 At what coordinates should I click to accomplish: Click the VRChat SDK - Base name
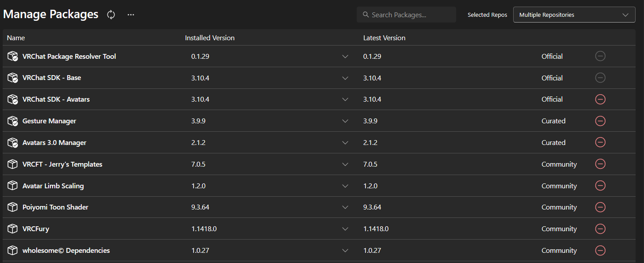(52, 78)
